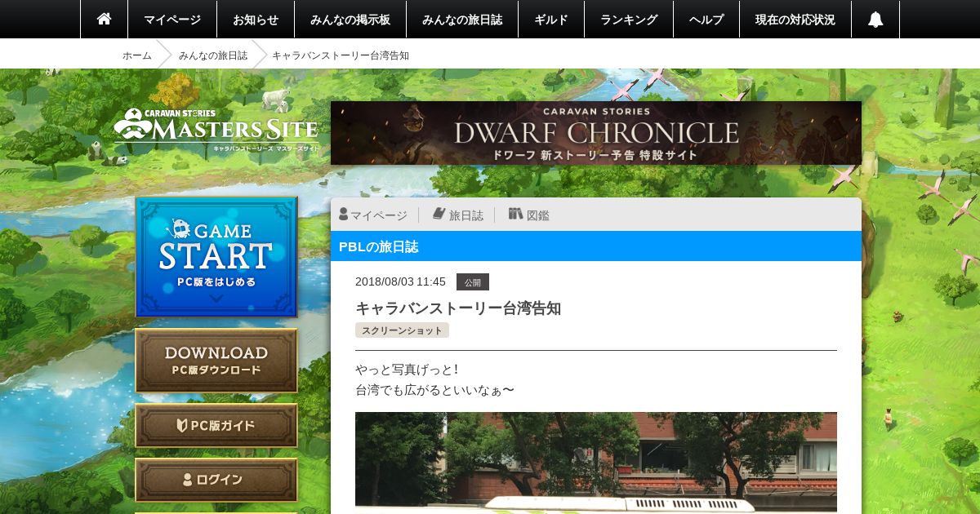Click the home icon in top navigation
980x514 pixels.
104,19
